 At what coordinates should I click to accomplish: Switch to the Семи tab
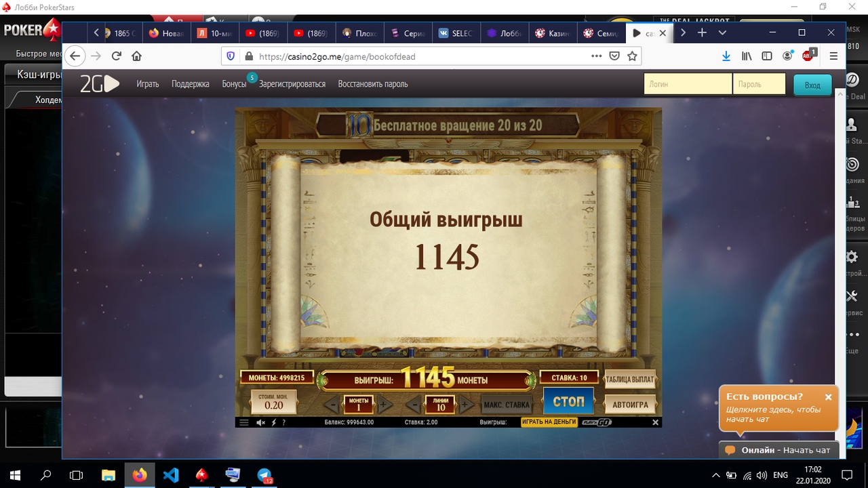(x=601, y=33)
